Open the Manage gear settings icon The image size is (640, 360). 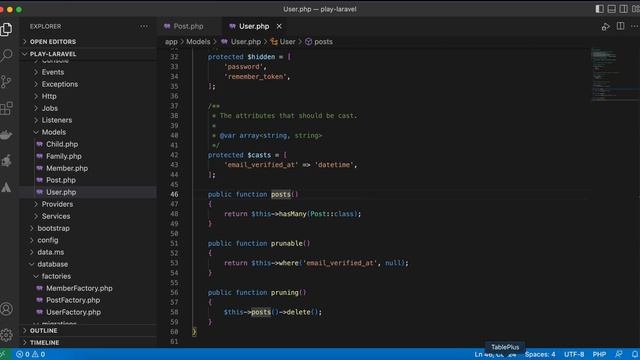coord(7,335)
